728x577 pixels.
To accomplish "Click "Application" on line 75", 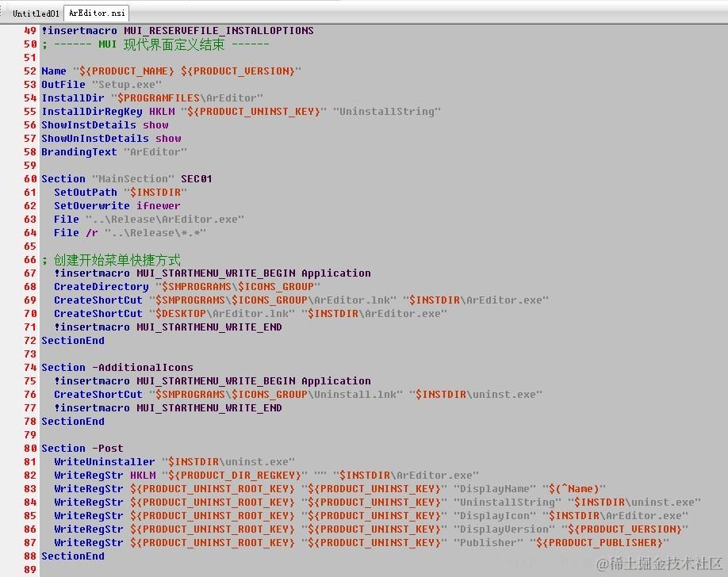I will 336,380.
